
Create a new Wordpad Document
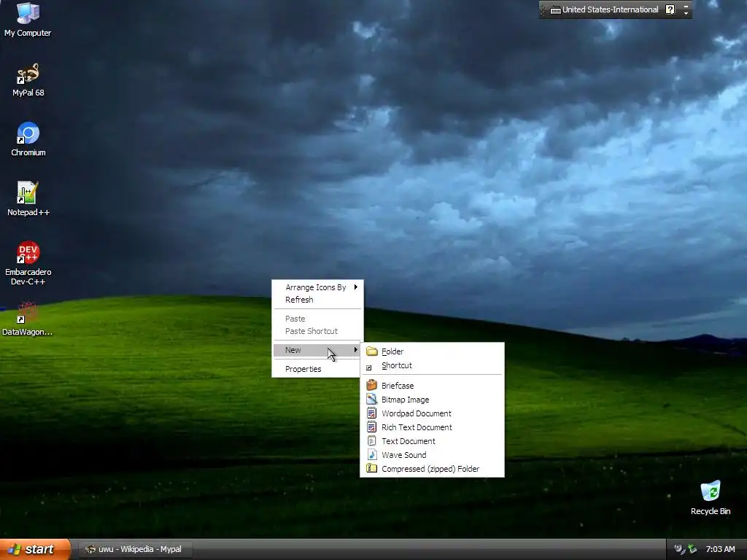(x=432, y=413)
